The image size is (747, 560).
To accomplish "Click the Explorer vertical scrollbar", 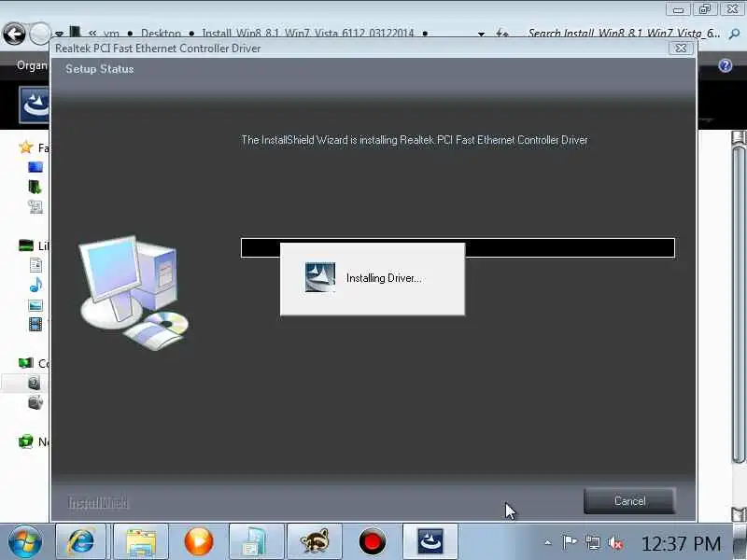I will point(739,305).
